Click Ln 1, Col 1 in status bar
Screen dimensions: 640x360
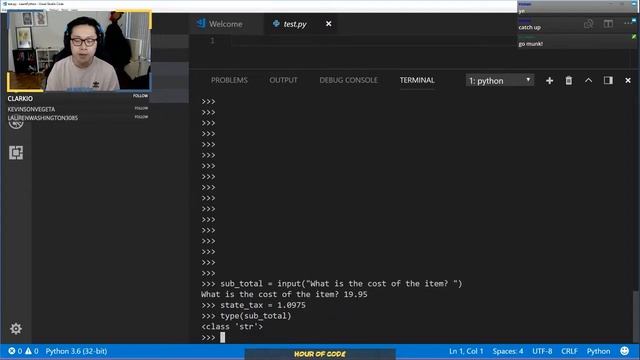pyautogui.click(x=466, y=351)
